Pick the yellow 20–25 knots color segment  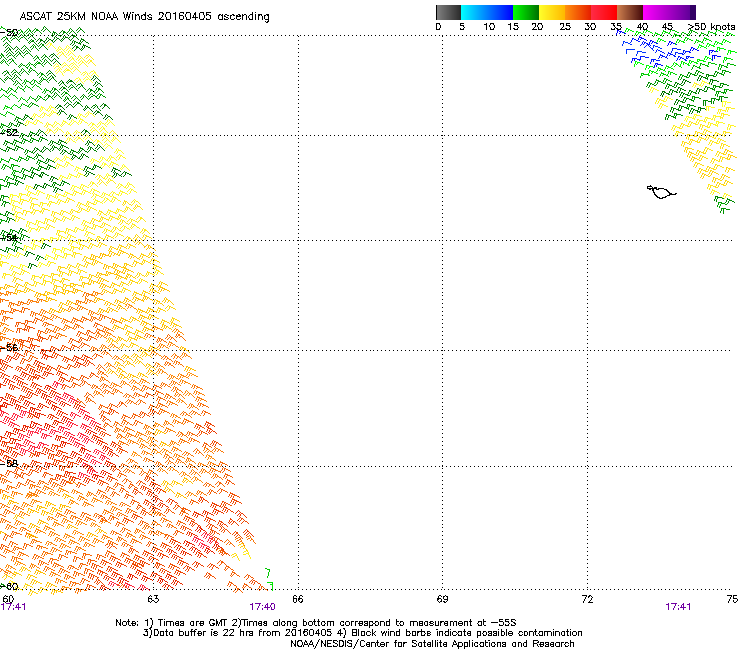click(x=552, y=12)
